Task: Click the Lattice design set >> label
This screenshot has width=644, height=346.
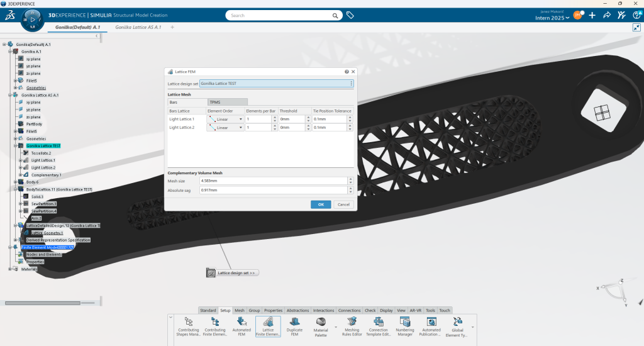Action: (x=236, y=273)
